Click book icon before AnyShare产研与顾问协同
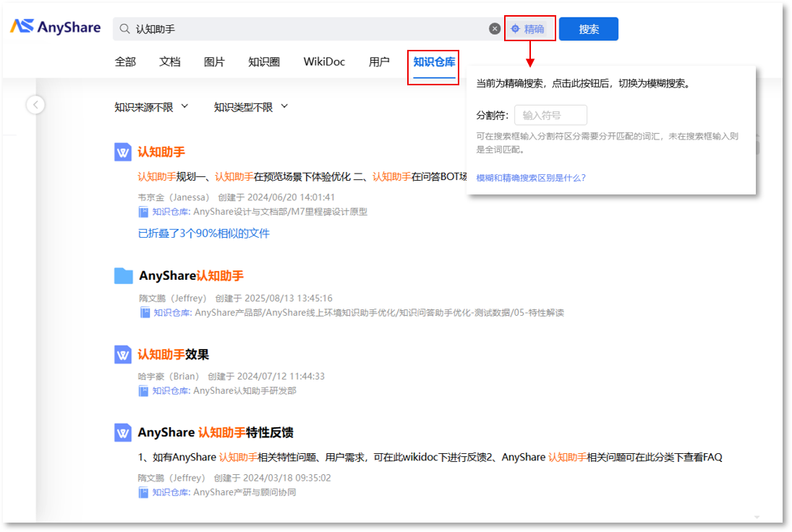Image resolution: width=792 pixels, height=532 pixels. click(x=143, y=492)
